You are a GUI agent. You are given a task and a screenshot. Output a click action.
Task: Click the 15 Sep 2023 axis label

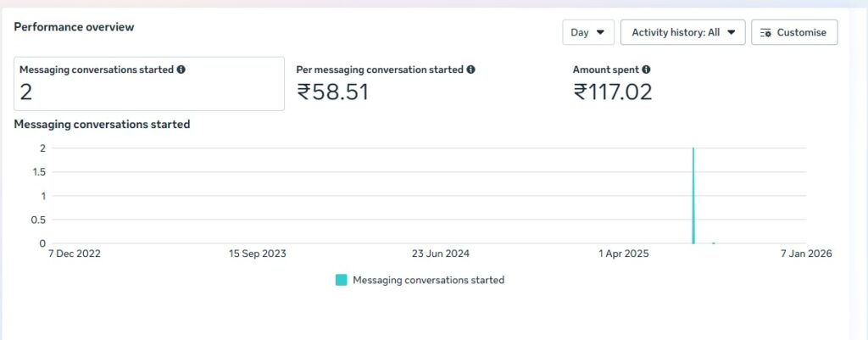click(x=257, y=254)
